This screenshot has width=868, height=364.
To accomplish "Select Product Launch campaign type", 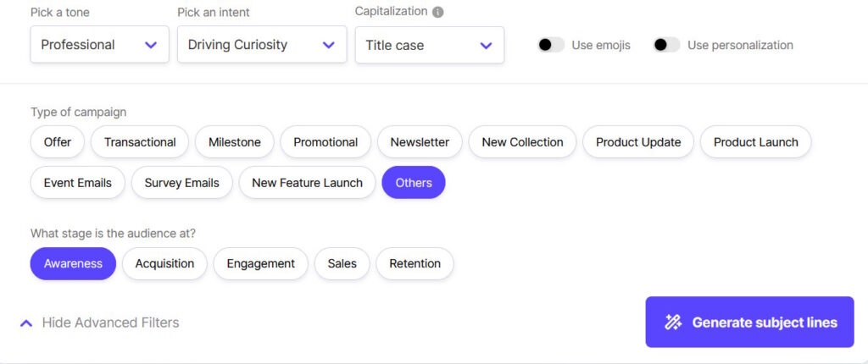I will coord(755,142).
